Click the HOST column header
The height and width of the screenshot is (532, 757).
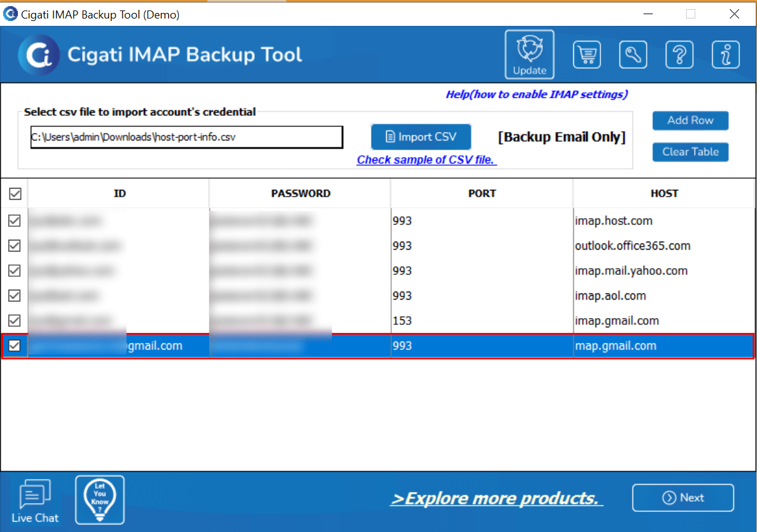[664, 194]
